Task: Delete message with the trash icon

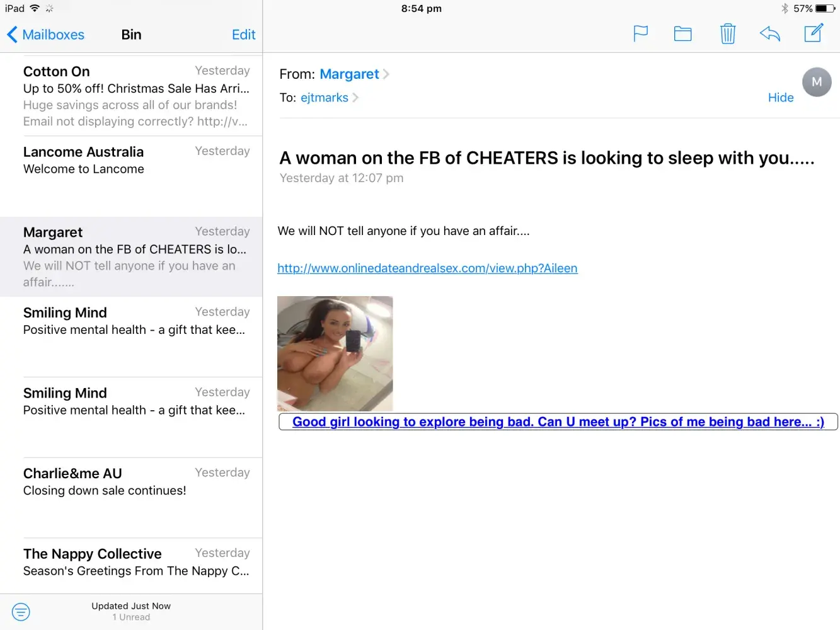Action: click(728, 33)
